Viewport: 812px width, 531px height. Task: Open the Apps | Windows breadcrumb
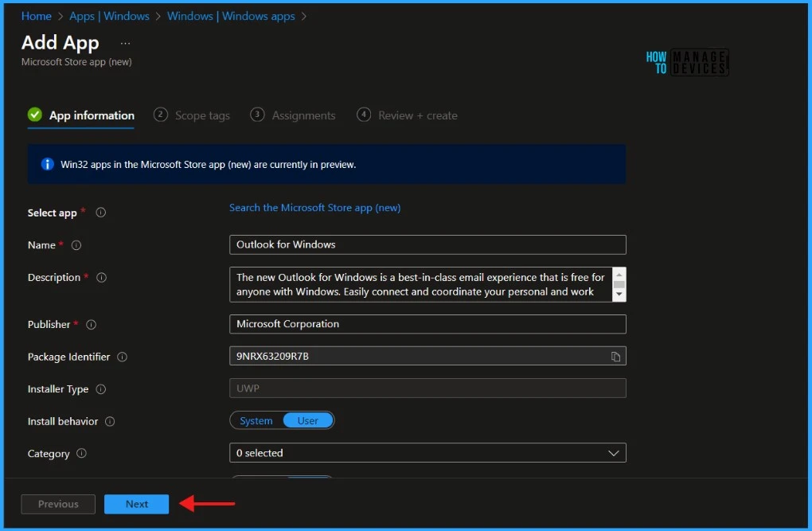click(x=109, y=16)
